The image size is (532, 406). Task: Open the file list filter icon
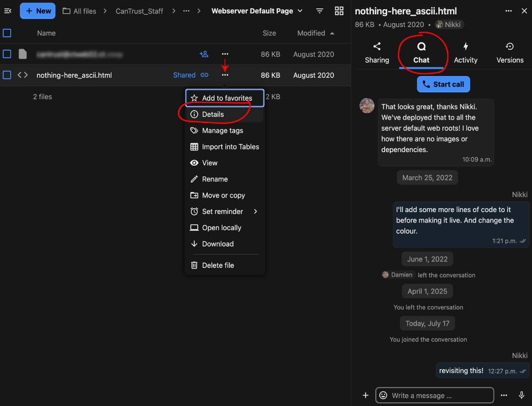(320, 11)
